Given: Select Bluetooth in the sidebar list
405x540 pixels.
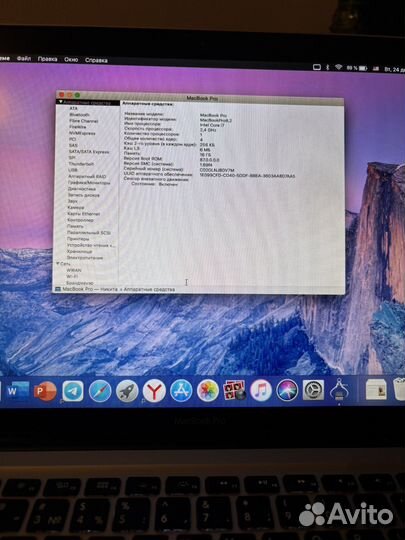Looking at the screenshot, I should [x=80, y=114].
